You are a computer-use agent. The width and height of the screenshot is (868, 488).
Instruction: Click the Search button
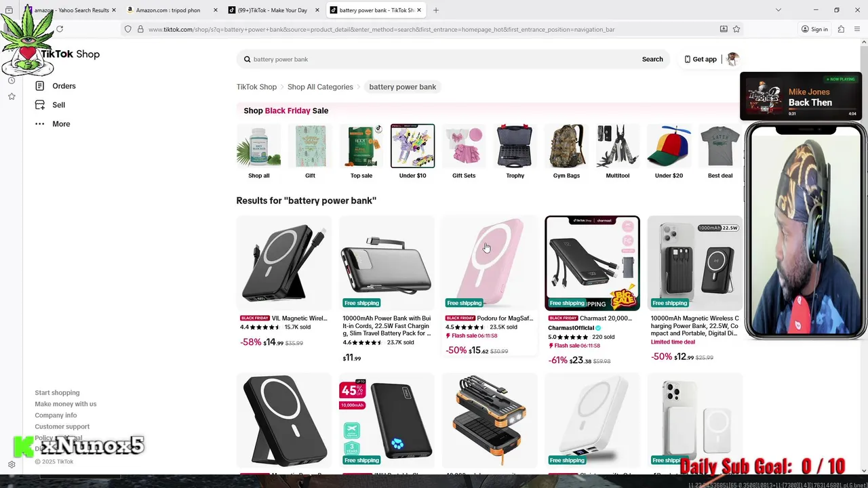point(652,59)
